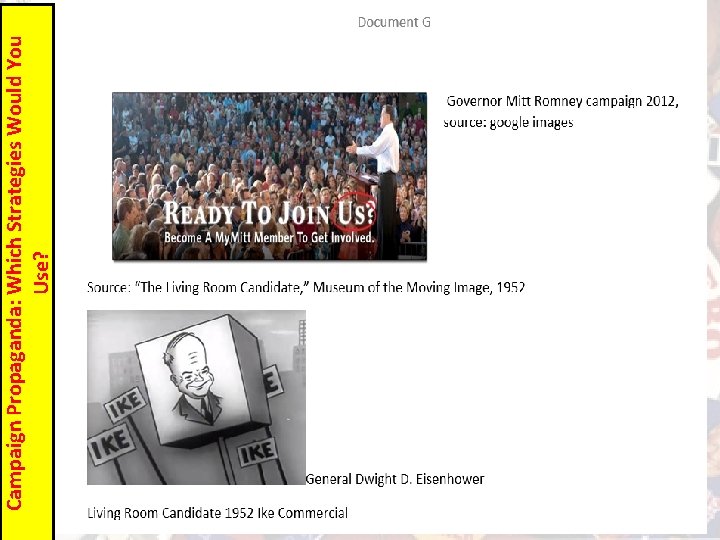Click the "Use?" text in the sidebar
Viewport: 720px width, 540px height.
tap(40, 273)
